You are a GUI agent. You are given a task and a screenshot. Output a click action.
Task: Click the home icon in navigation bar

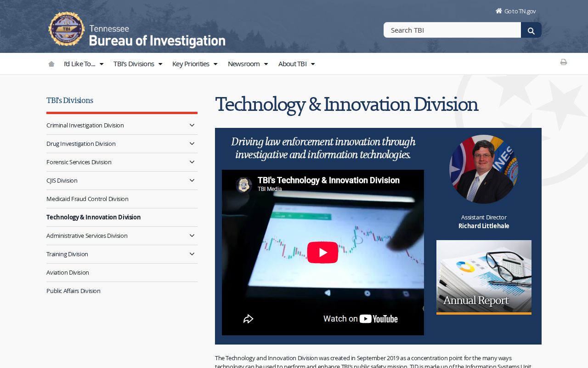[51, 64]
